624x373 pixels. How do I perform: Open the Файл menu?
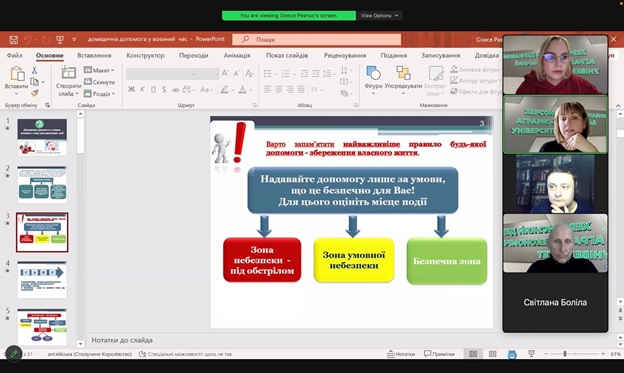tap(14, 55)
